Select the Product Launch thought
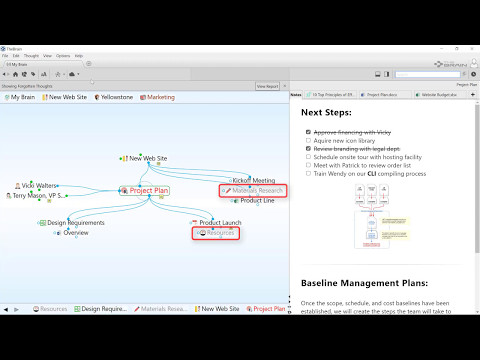Screen dimensions: 480x360 [x=217, y=222]
